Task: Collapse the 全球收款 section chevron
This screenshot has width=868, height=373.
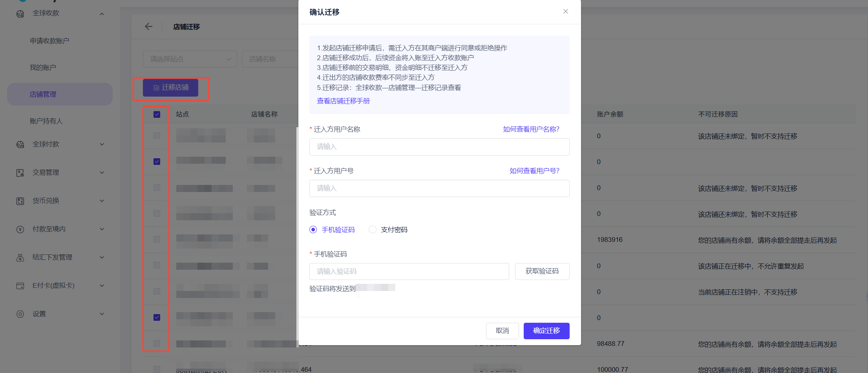Action: pos(102,14)
